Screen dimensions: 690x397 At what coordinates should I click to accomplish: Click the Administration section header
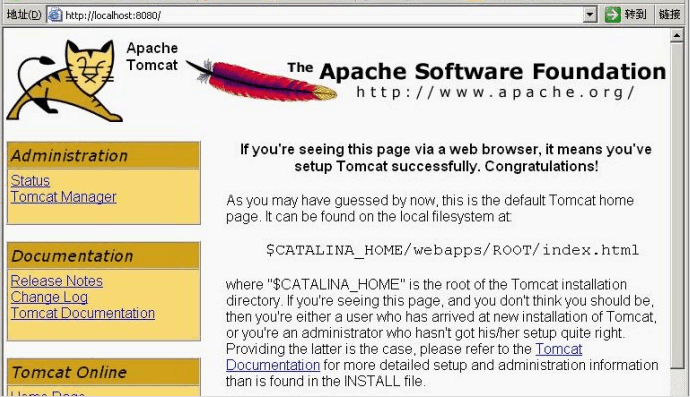pyautogui.click(x=104, y=155)
